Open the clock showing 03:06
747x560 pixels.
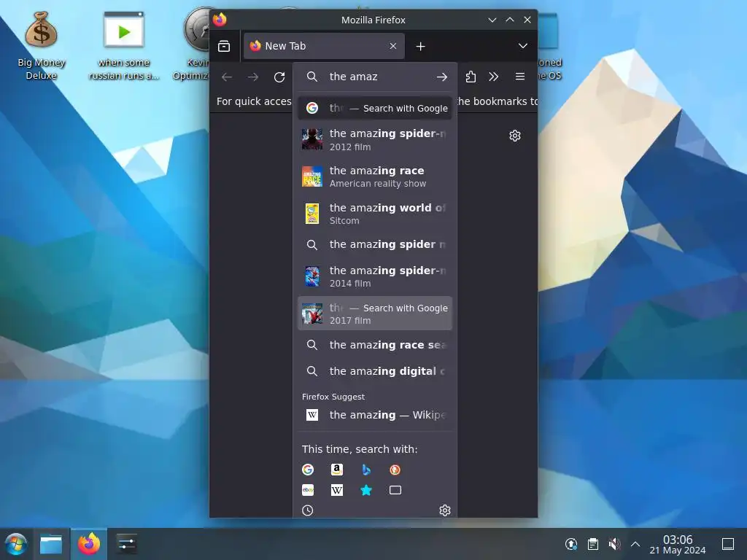[x=678, y=544]
